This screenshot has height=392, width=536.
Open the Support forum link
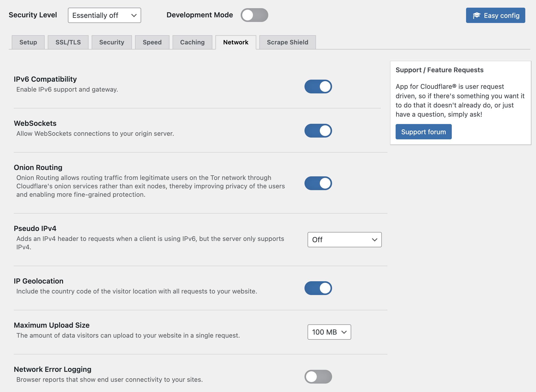coord(424,131)
